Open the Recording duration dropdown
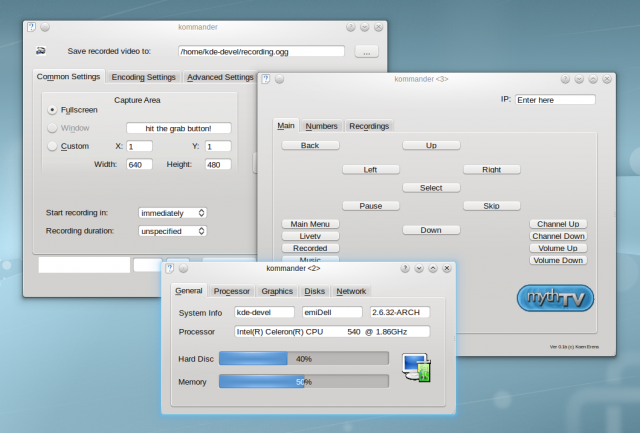This screenshot has height=433, width=640. (x=172, y=231)
